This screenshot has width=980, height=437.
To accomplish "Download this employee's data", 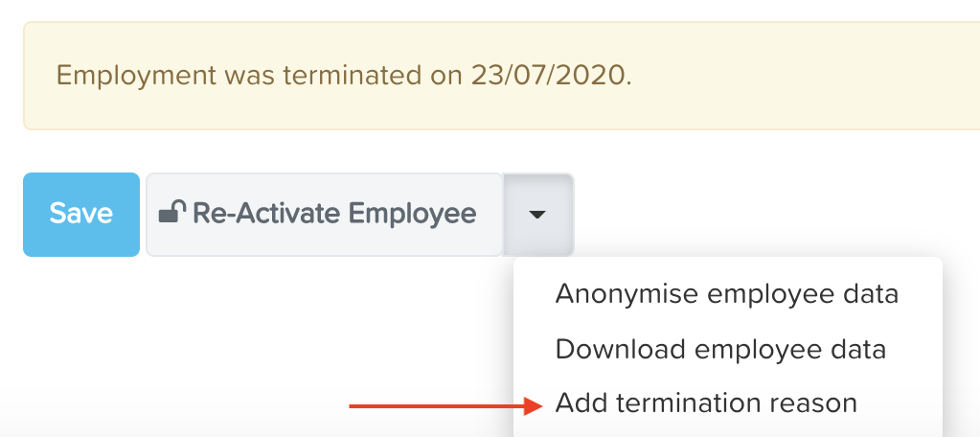I will (720, 350).
